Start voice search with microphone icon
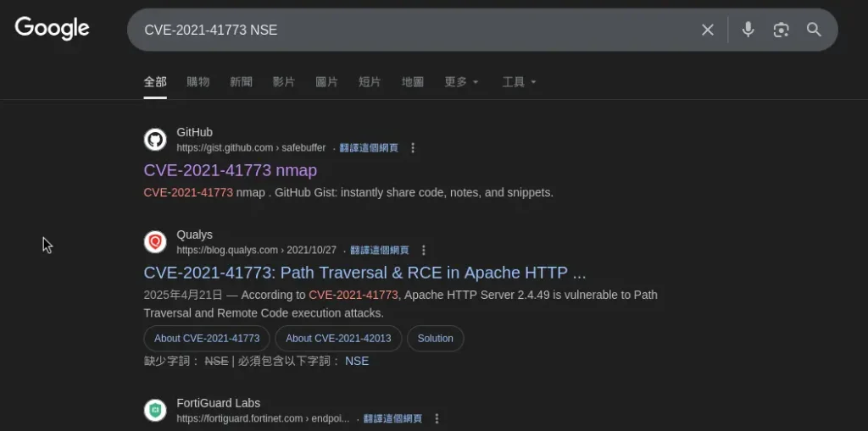868x431 pixels. (x=748, y=30)
